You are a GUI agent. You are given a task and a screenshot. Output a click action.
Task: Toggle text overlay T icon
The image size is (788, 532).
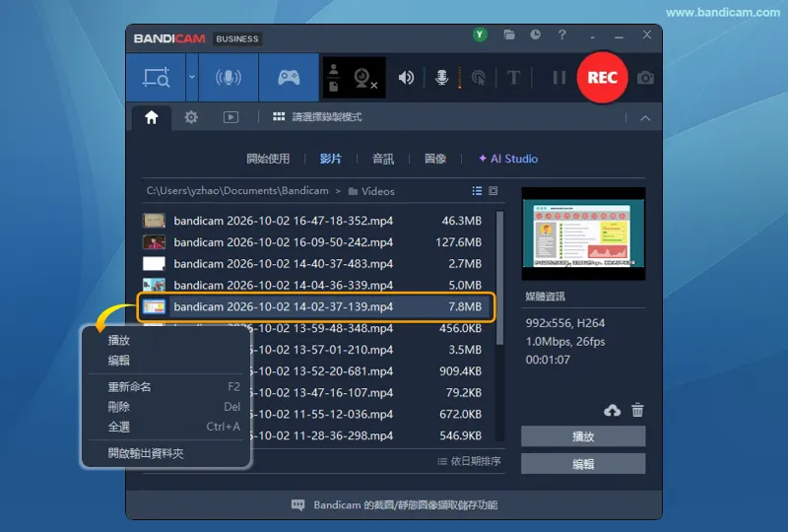(513, 78)
